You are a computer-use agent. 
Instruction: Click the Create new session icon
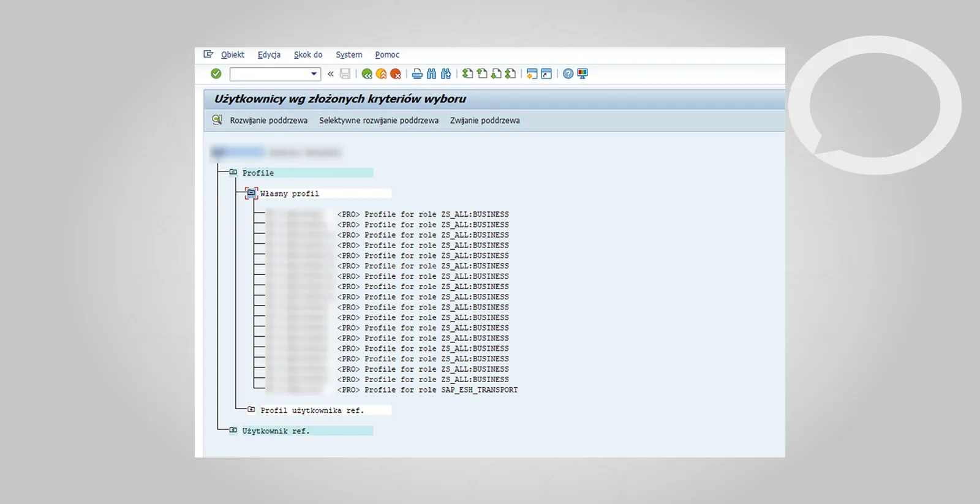[x=532, y=74]
